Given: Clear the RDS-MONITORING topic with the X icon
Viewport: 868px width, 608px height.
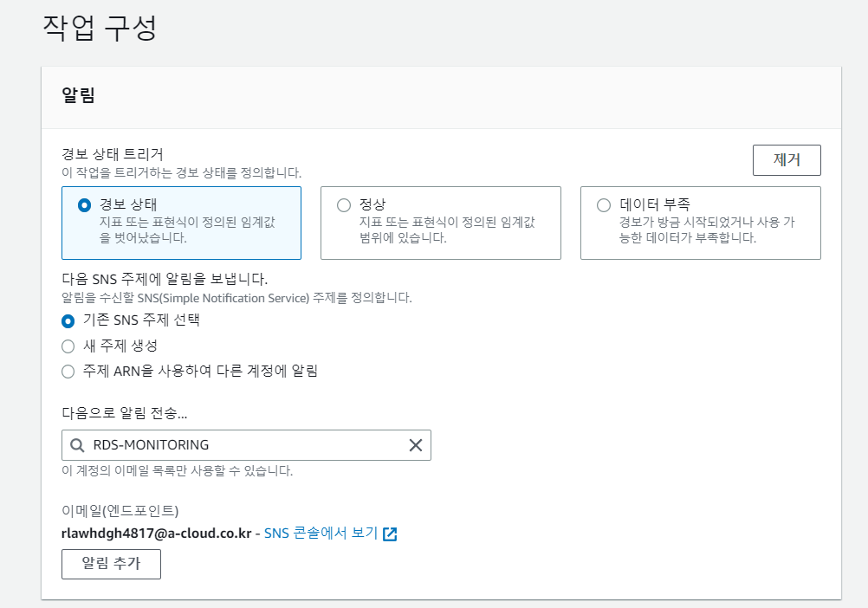Looking at the screenshot, I should pyautogui.click(x=416, y=445).
